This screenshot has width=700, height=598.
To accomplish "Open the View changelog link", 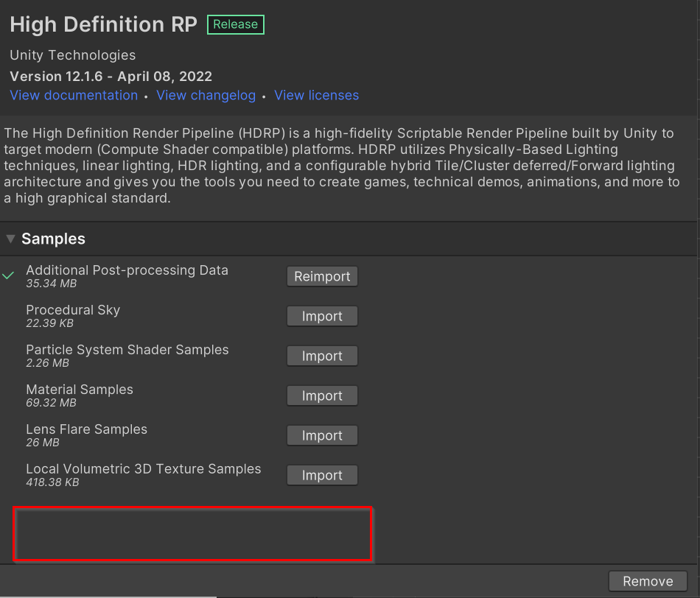I will (x=206, y=95).
